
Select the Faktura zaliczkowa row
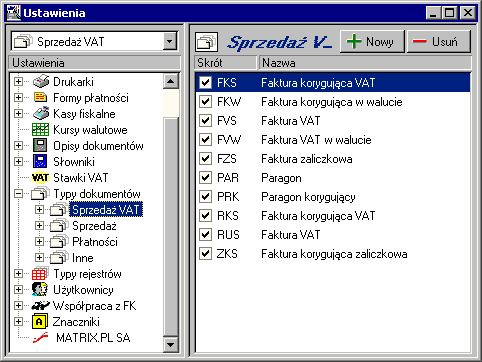[333, 159]
